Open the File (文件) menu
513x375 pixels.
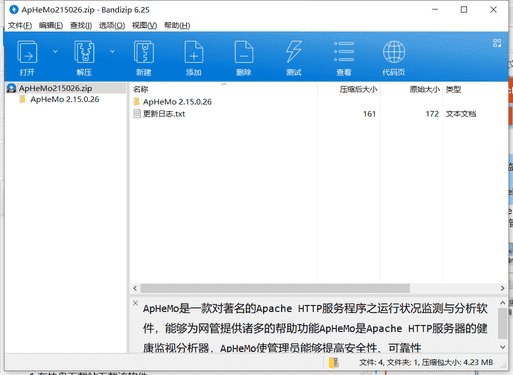[20, 25]
